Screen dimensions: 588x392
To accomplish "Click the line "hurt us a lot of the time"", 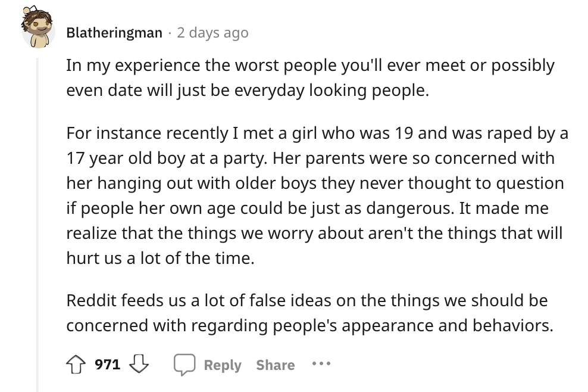I will [160, 259].
